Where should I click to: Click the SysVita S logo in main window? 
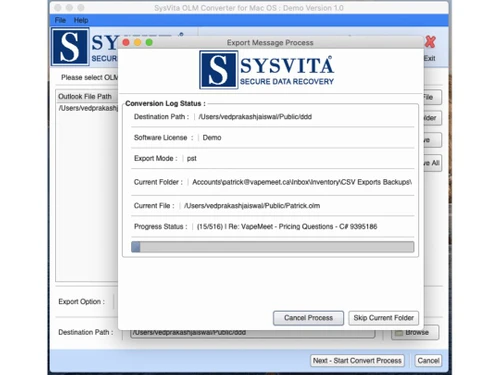pyautogui.click(x=70, y=47)
